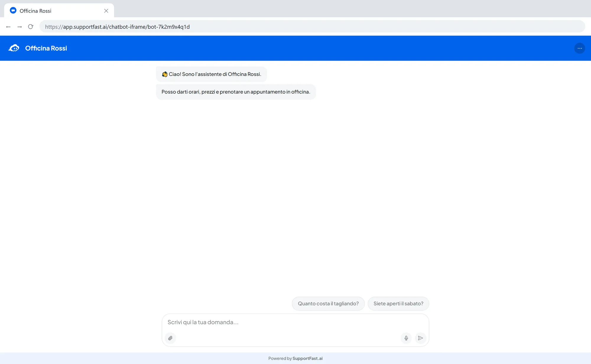The height and width of the screenshot is (364, 591).
Task: Select the Officina Rossi browser tab
Action: click(59, 11)
